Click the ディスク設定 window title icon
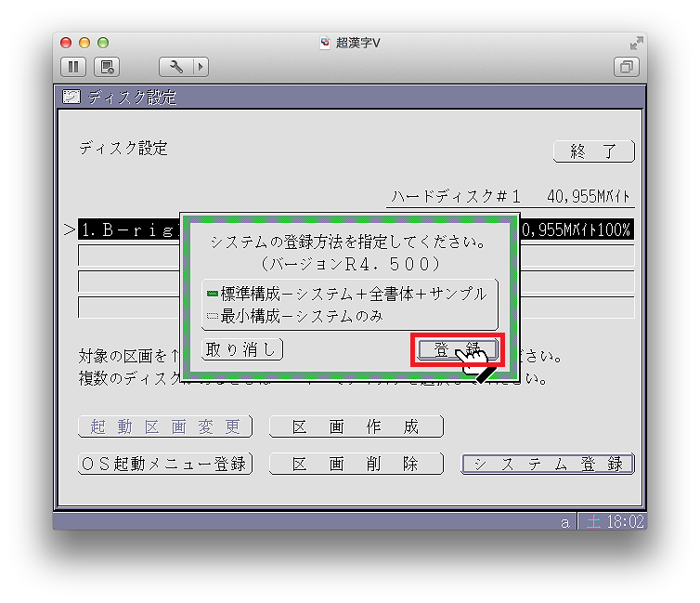 pos(71,97)
